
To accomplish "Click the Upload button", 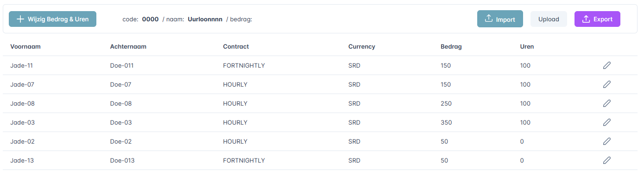I will pyautogui.click(x=549, y=19).
